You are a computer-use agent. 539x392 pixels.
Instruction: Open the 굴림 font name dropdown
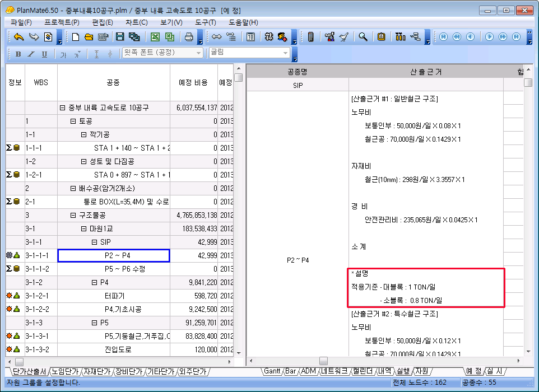click(x=286, y=53)
